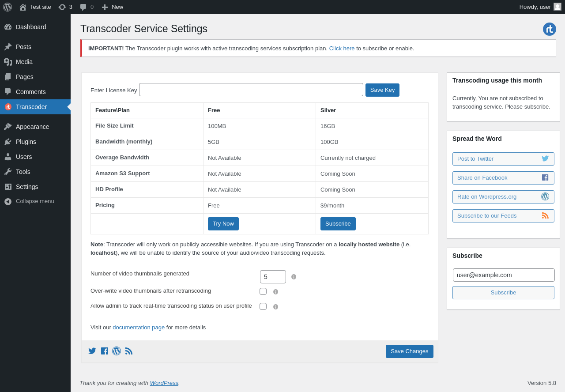The width and height of the screenshot is (565, 392).
Task: Select Pages in admin menu
Action: [x=25, y=77]
